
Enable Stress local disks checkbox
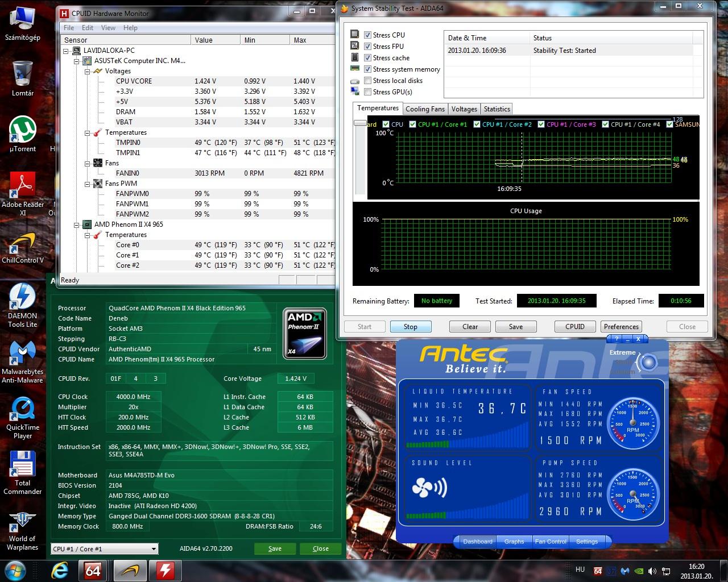pos(368,81)
